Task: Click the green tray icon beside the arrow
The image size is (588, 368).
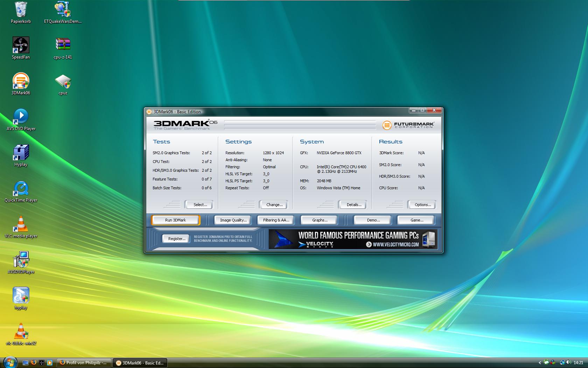Action: pos(546,363)
